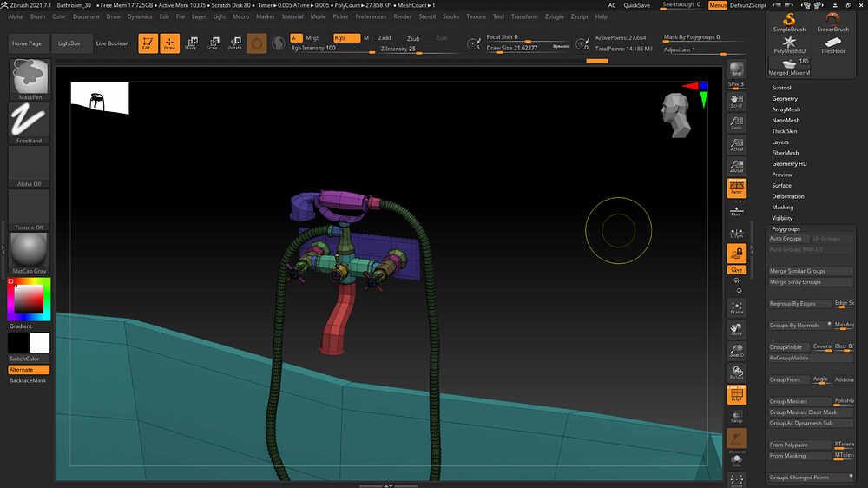Image resolution: width=868 pixels, height=488 pixels.
Task: Click the Home Page button
Action: pos(27,43)
